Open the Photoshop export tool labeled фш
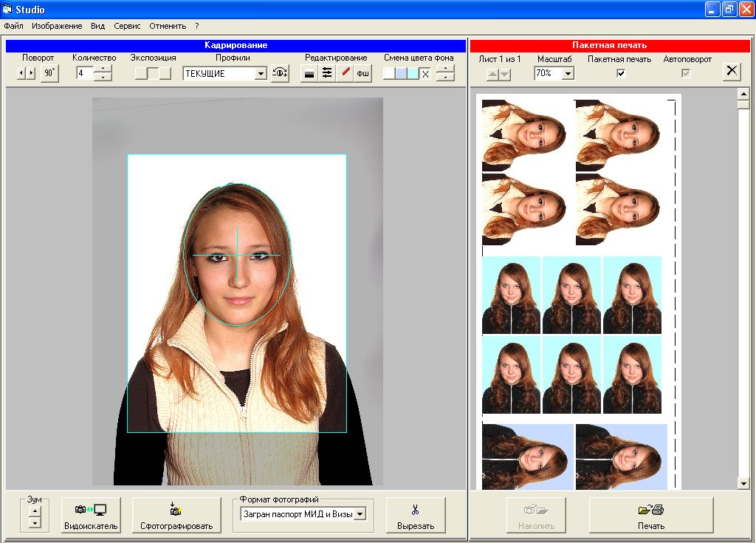 (x=362, y=72)
